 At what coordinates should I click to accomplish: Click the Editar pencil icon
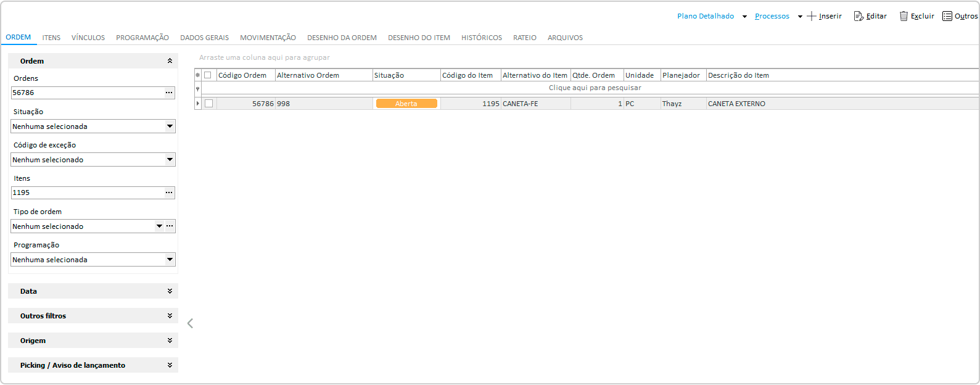859,16
